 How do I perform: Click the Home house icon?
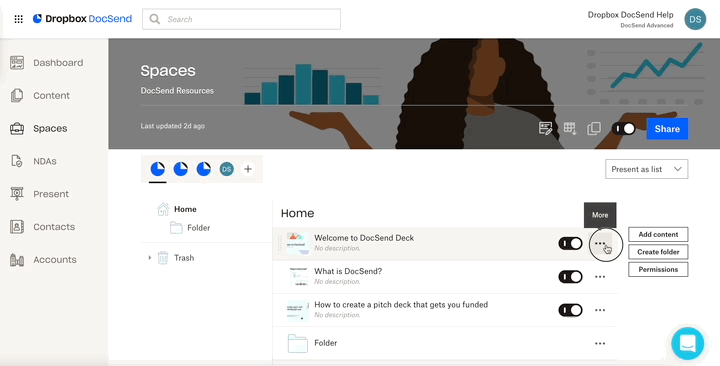click(163, 209)
